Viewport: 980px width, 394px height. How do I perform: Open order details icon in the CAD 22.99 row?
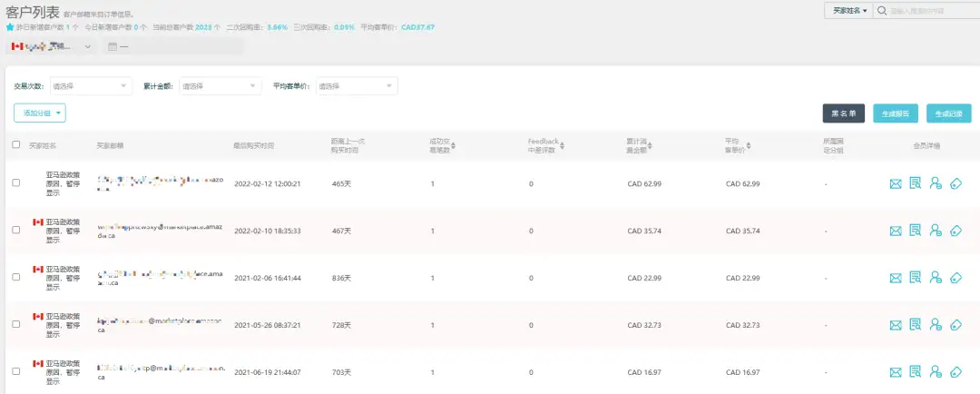click(x=916, y=277)
